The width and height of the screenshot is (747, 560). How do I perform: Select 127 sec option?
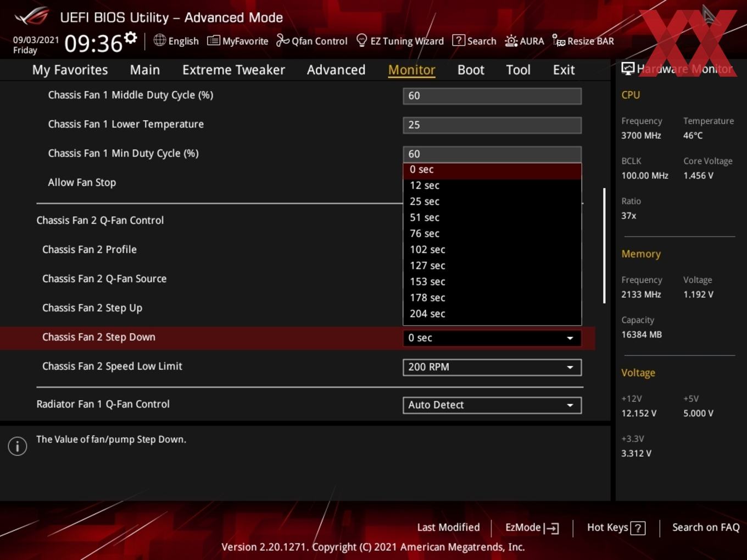click(492, 265)
